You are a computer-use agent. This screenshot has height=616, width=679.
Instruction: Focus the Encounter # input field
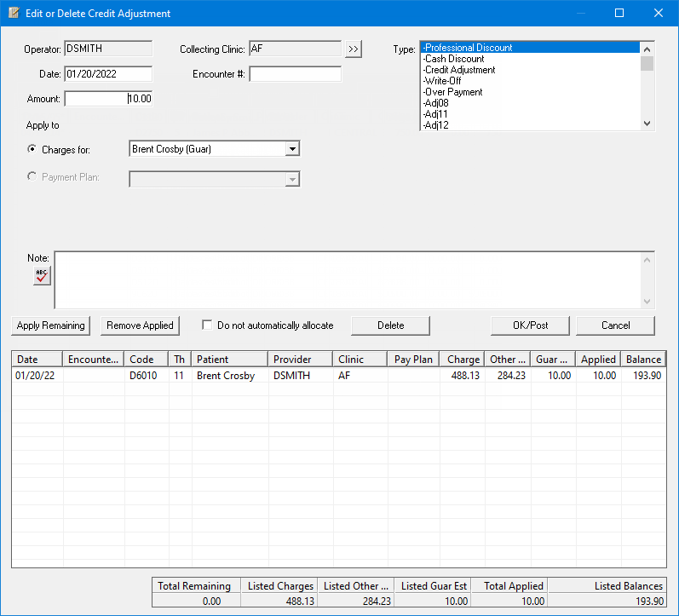(x=295, y=74)
